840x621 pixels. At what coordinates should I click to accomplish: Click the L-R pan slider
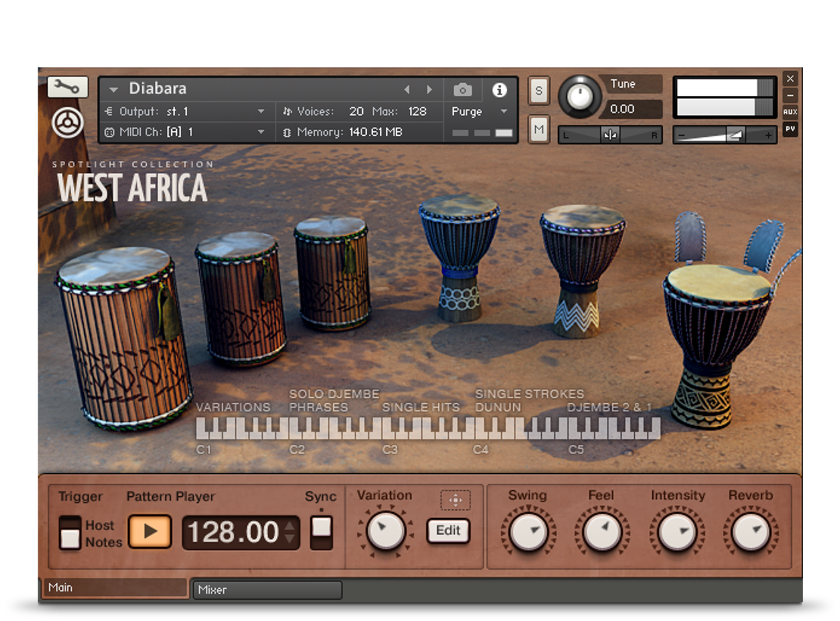[x=610, y=135]
